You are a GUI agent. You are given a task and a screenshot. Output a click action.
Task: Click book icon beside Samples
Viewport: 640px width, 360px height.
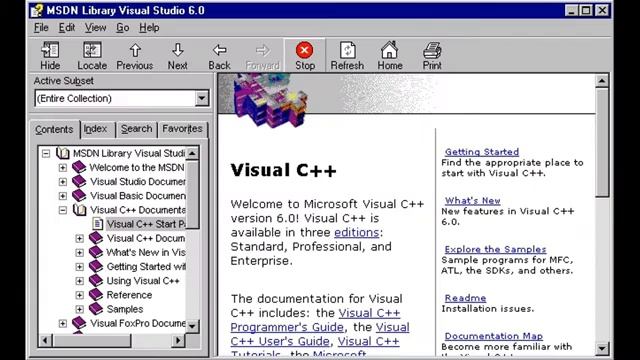96,309
